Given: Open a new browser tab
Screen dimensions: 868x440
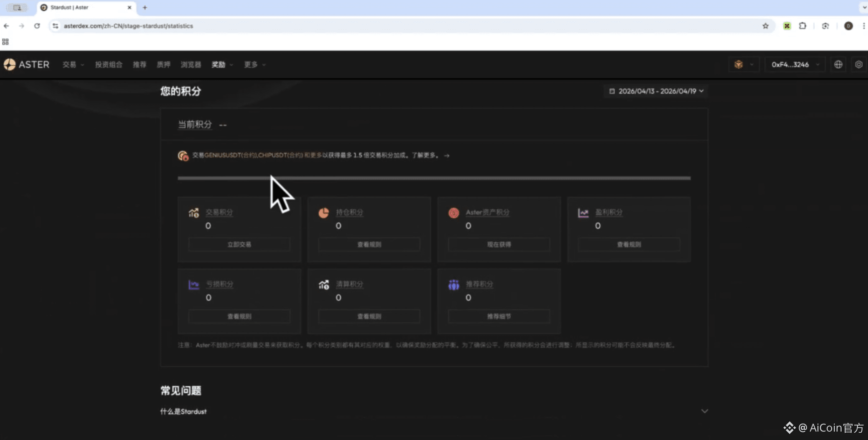Looking at the screenshot, I should point(145,7).
